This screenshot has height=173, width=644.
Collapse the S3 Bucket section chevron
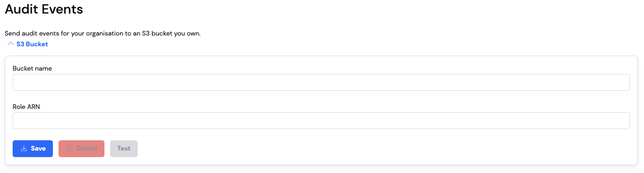(11, 44)
